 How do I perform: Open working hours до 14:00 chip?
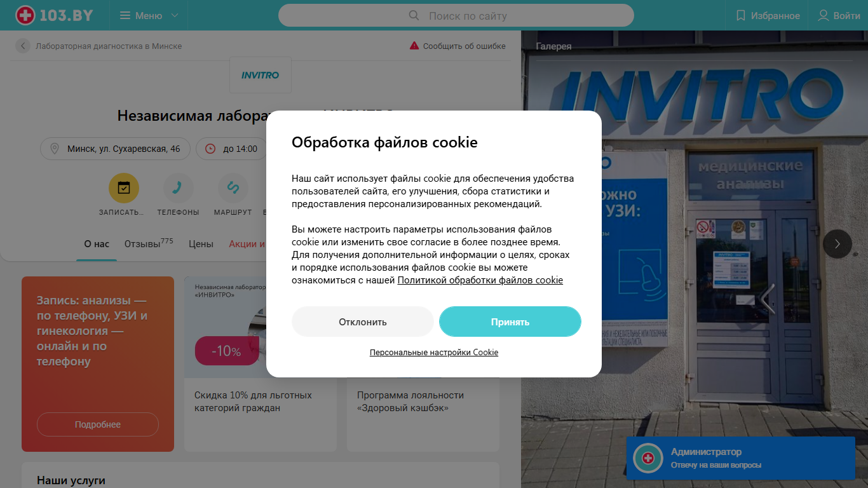tap(231, 149)
